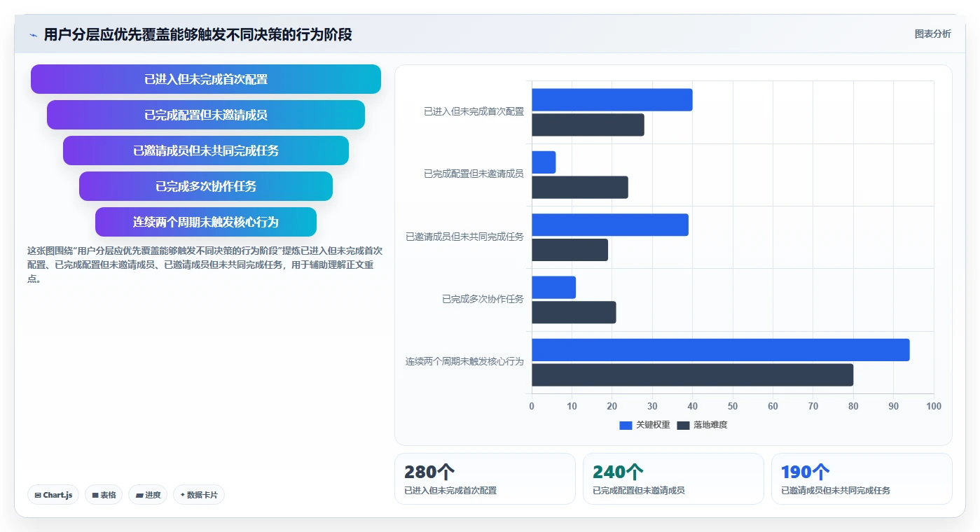Click the 190个 data card
980x532 pixels.
click(862, 479)
